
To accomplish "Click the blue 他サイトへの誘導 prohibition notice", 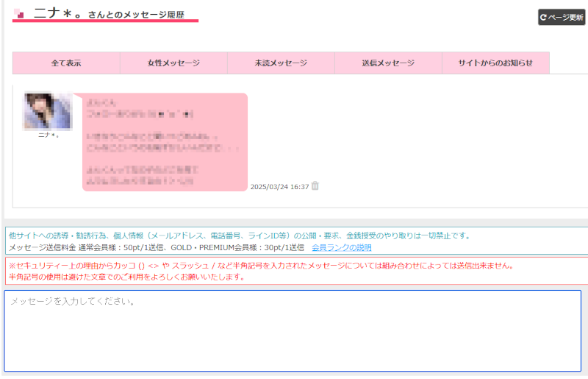I will (x=238, y=235).
